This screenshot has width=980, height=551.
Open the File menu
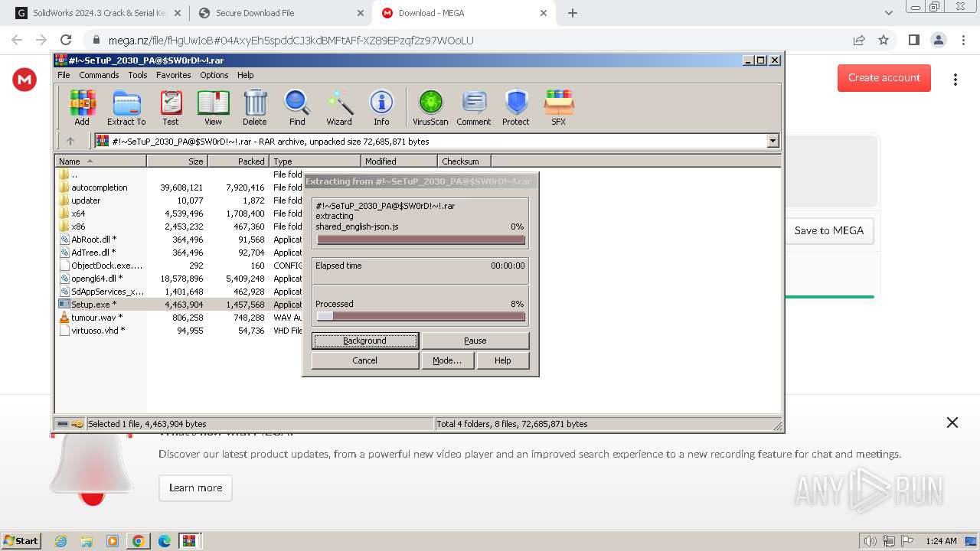click(64, 75)
